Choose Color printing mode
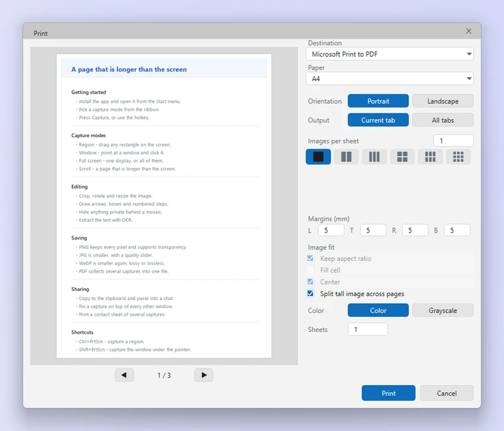The width and height of the screenshot is (504, 431). tap(379, 311)
